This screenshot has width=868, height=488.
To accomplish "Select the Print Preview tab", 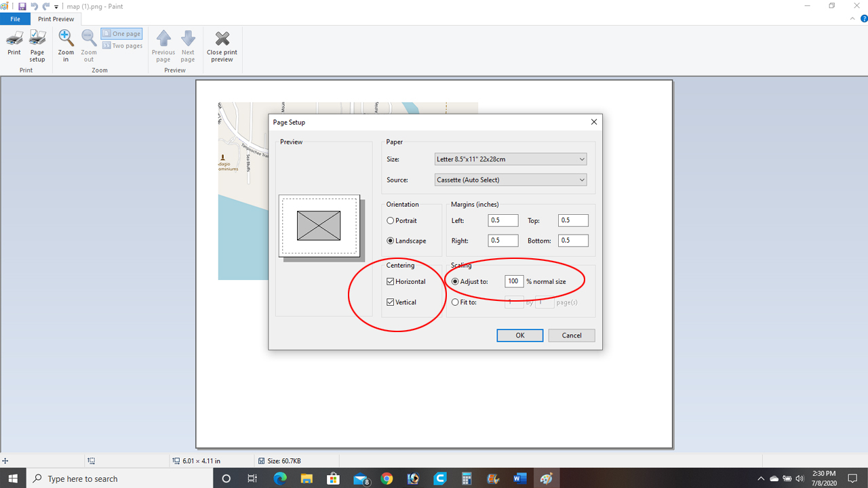I will pos(56,19).
